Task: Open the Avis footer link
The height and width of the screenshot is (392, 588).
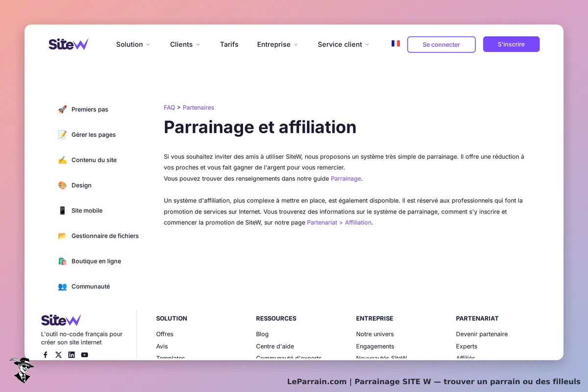Action: click(x=162, y=346)
